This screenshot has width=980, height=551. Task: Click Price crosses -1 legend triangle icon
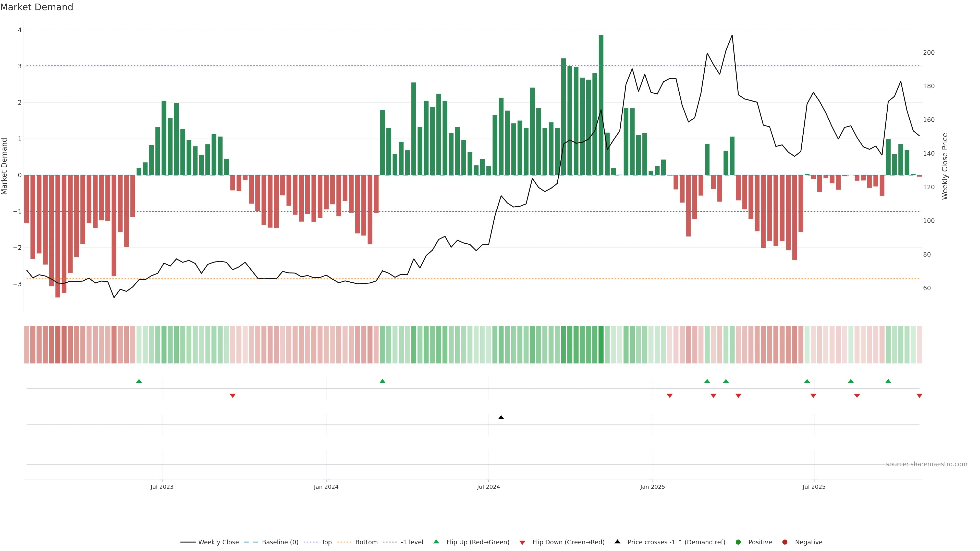(x=617, y=542)
